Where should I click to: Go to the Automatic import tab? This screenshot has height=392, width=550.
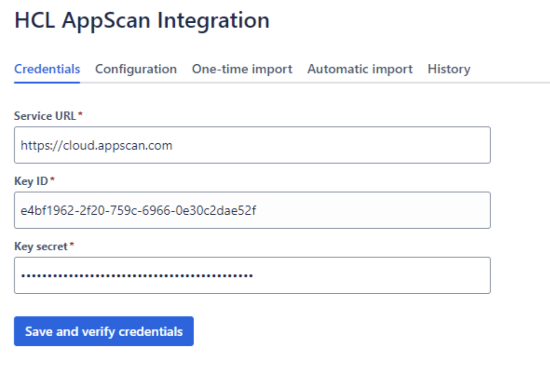tap(360, 69)
